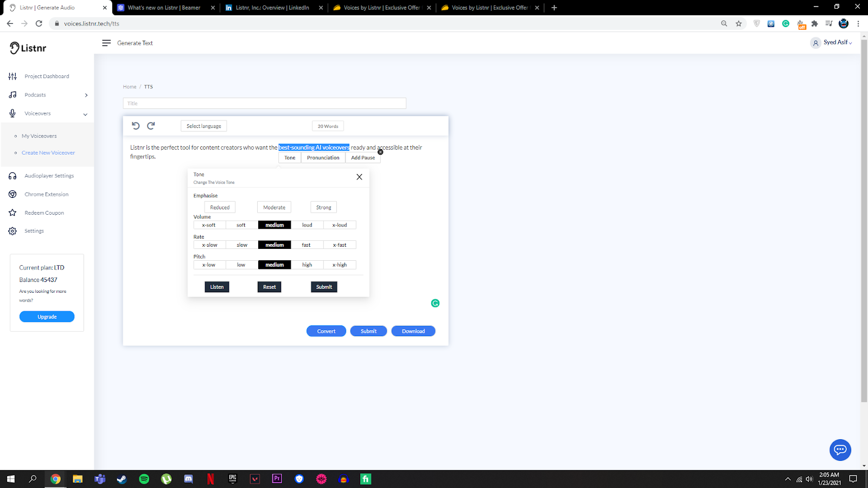Set Pitch to x-low

point(209,265)
